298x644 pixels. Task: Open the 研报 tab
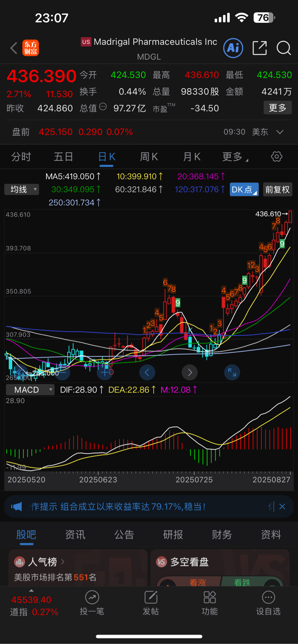coord(173,535)
